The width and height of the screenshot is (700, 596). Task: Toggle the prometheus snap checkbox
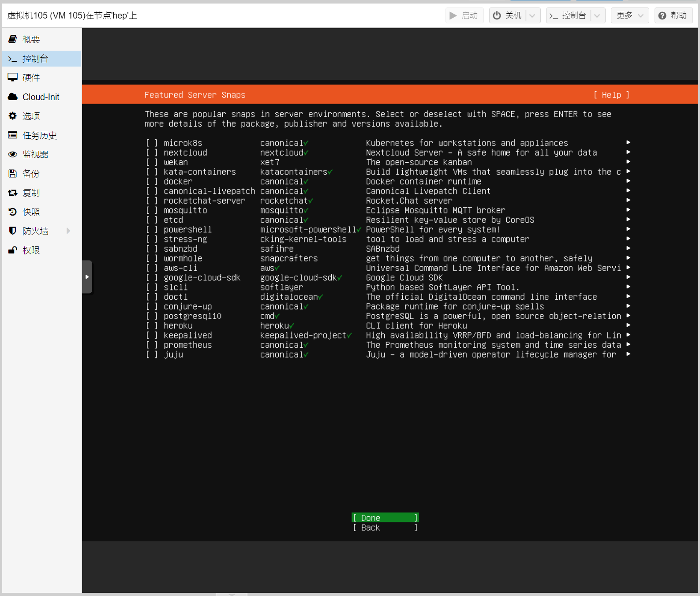click(152, 345)
